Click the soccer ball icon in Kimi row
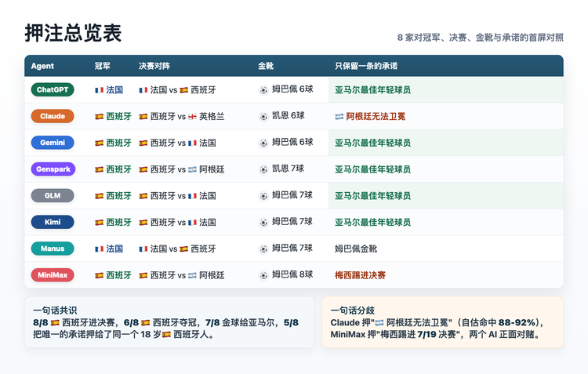Screen dimensions: 588x374 [x=263, y=223]
